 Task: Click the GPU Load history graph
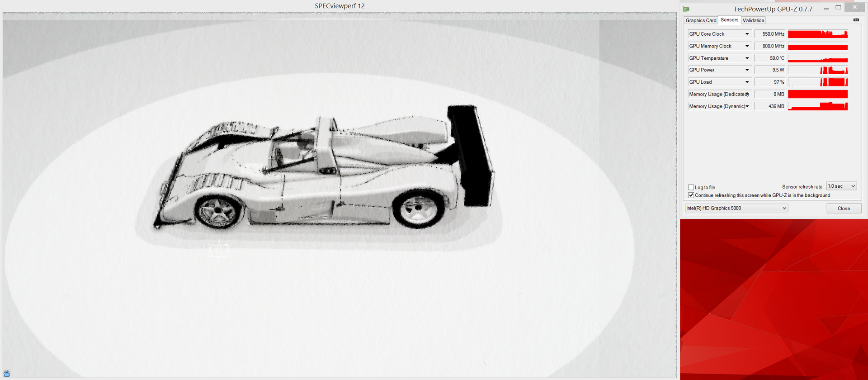(818, 82)
